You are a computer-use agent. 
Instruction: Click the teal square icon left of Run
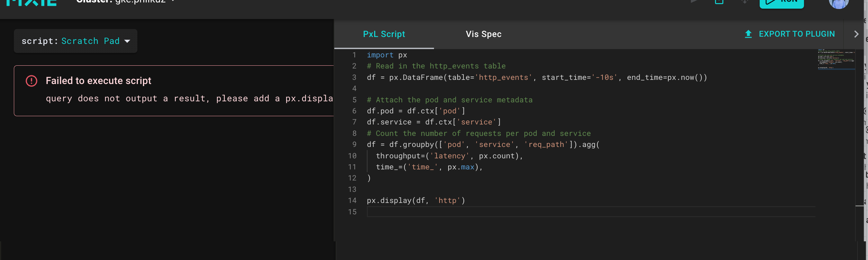pyautogui.click(x=719, y=2)
